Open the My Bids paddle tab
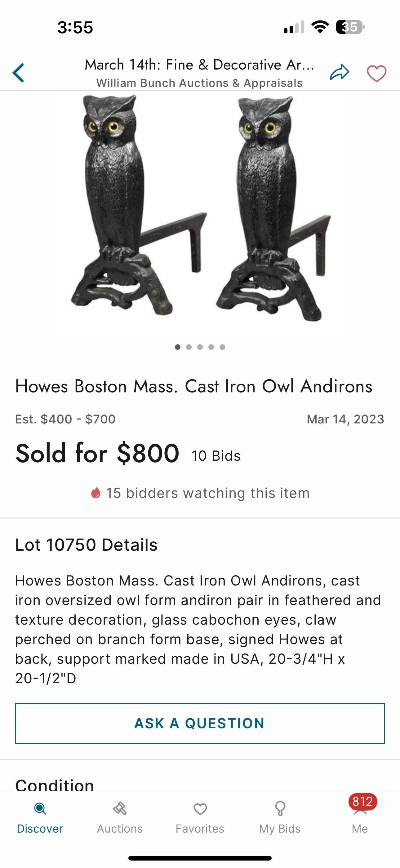 click(x=280, y=808)
